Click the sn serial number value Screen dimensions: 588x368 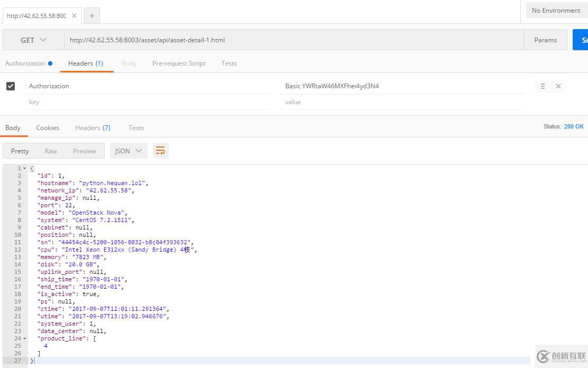[x=124, y=242]
